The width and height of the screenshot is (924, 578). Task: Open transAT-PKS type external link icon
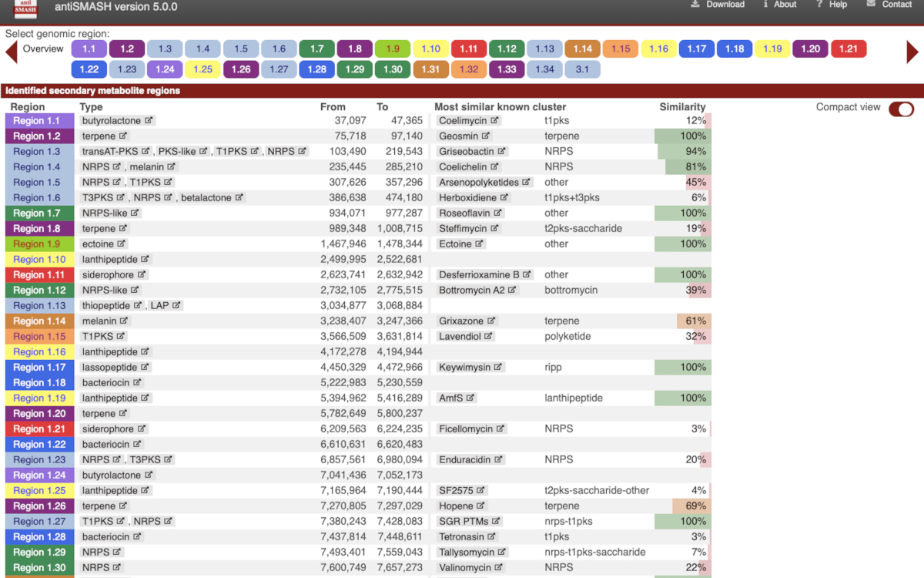146,152
